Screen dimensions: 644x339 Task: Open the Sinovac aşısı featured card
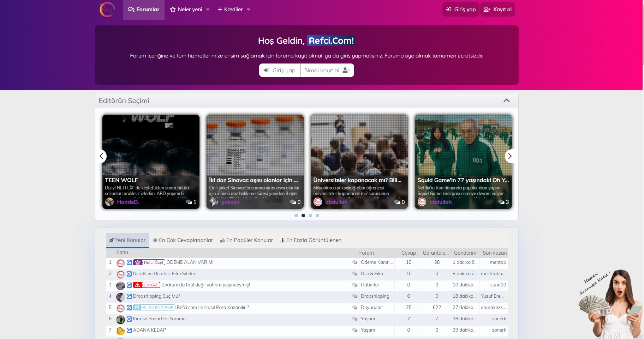[255, 162]
